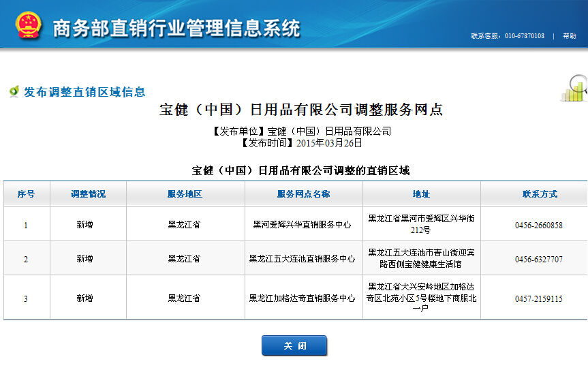
Task: Click the address cell containing 兴华街212号
Action: click(421, 224)
